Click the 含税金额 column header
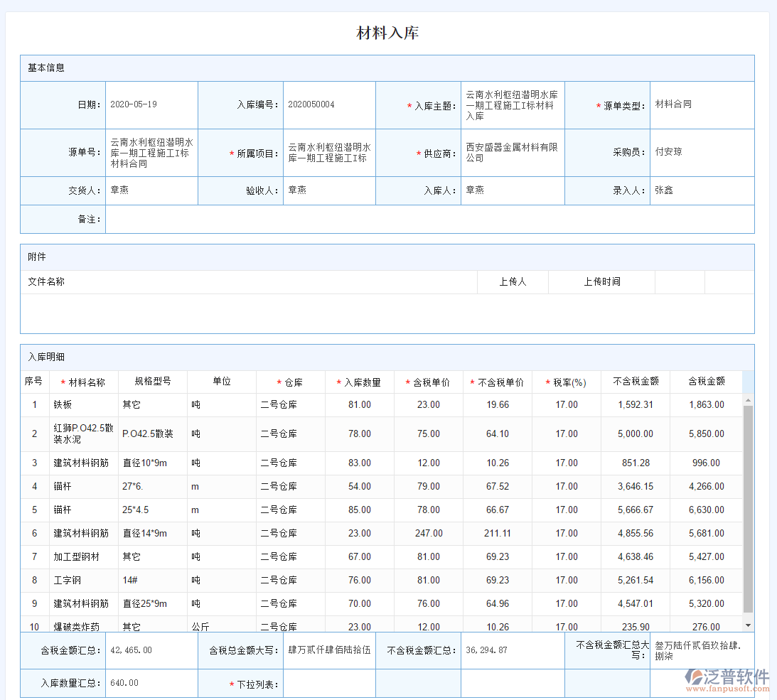Viewport: 777px width, 700px height. (706, 382)
